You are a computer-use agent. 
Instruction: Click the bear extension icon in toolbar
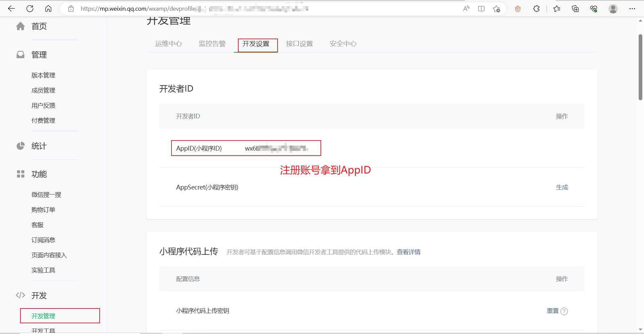[x=518, y=9]
